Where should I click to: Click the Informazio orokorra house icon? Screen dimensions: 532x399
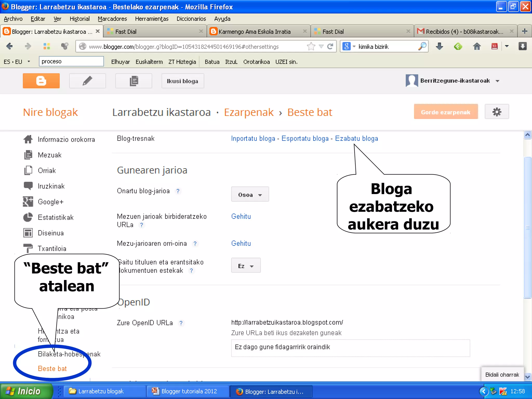click(x=28, y=139)
